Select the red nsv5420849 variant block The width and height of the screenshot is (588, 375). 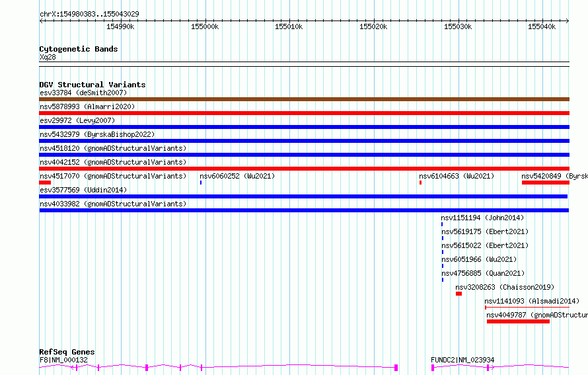[546, 183]
